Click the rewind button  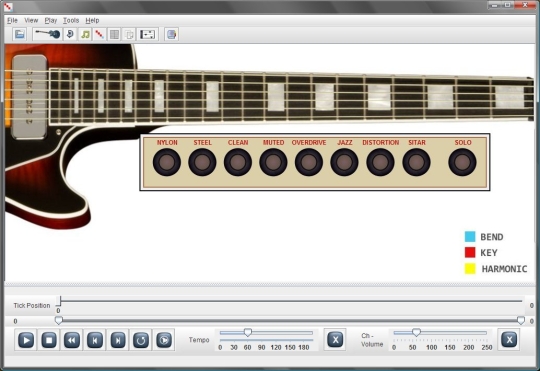tap(72, 340)
